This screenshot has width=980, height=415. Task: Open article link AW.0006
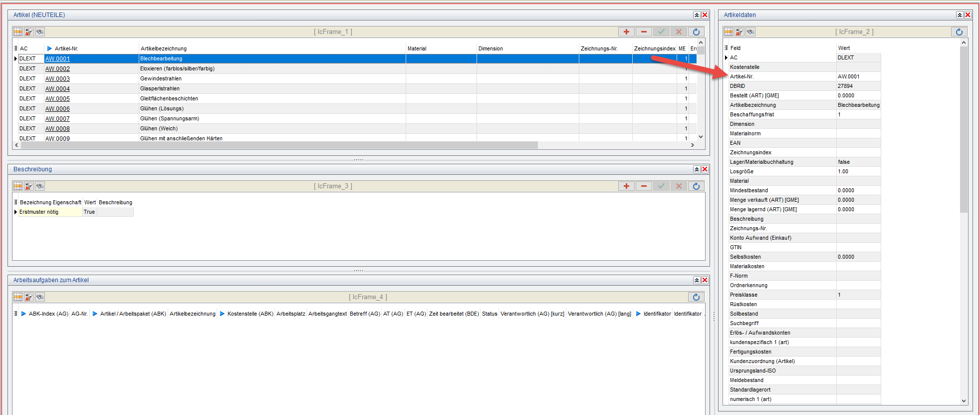57,109
